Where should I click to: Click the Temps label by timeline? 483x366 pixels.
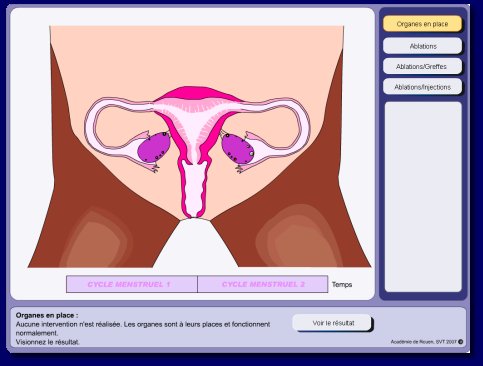point(342,284)
